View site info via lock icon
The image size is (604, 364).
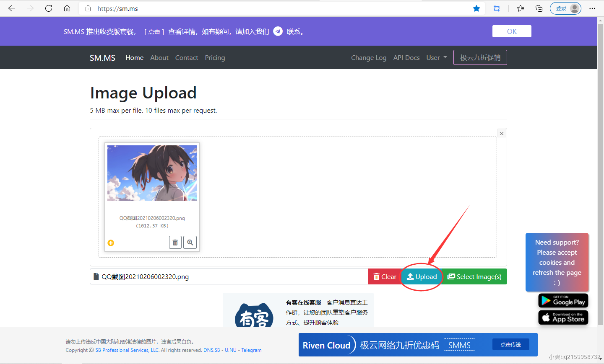point(88,8)
